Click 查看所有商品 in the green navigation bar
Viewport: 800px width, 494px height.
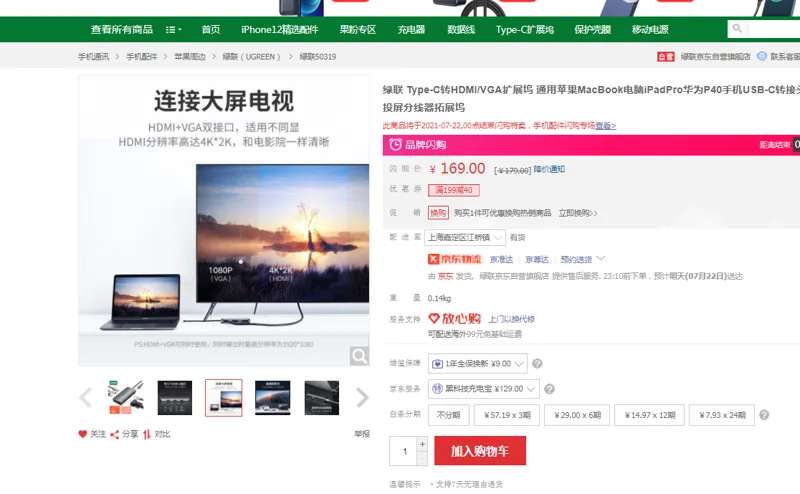pos(122,30)
